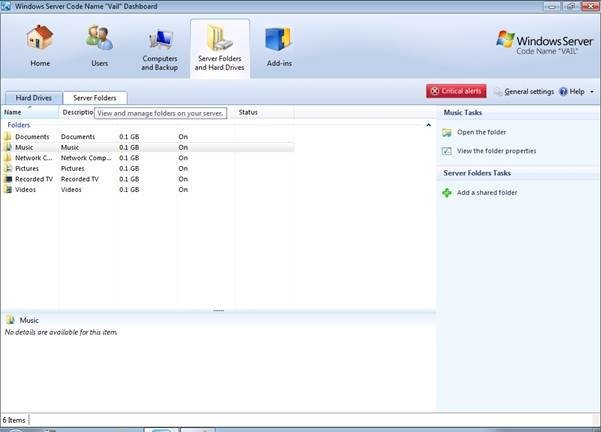Screen dimensions: 601x432
Task: Click the Network Computer Backups folder icon
Action: 8,158
